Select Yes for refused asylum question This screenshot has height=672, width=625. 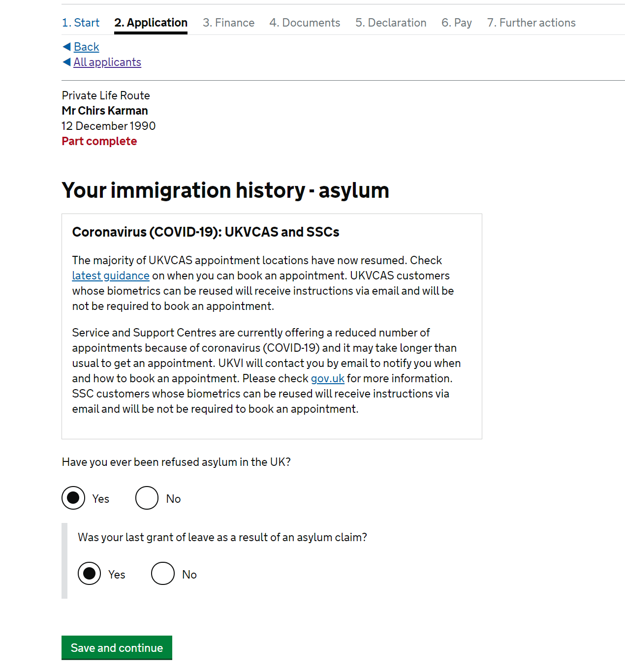[x=73, y=498]
